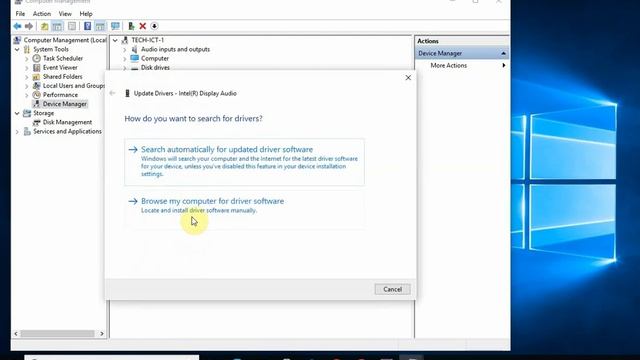640x360 pixels.
Task: Toggle the Show/Hide Console Tree toolbar icon
Action: [57, 27]
